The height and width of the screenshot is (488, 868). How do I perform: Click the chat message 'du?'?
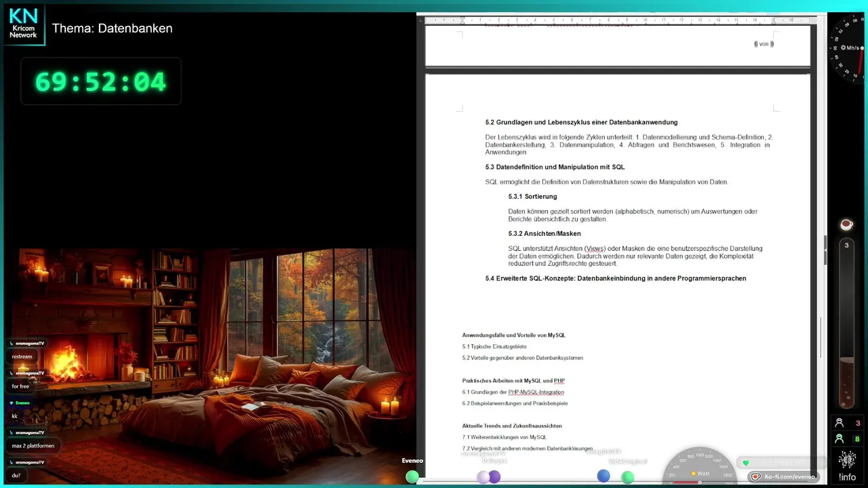coord(16,475)
